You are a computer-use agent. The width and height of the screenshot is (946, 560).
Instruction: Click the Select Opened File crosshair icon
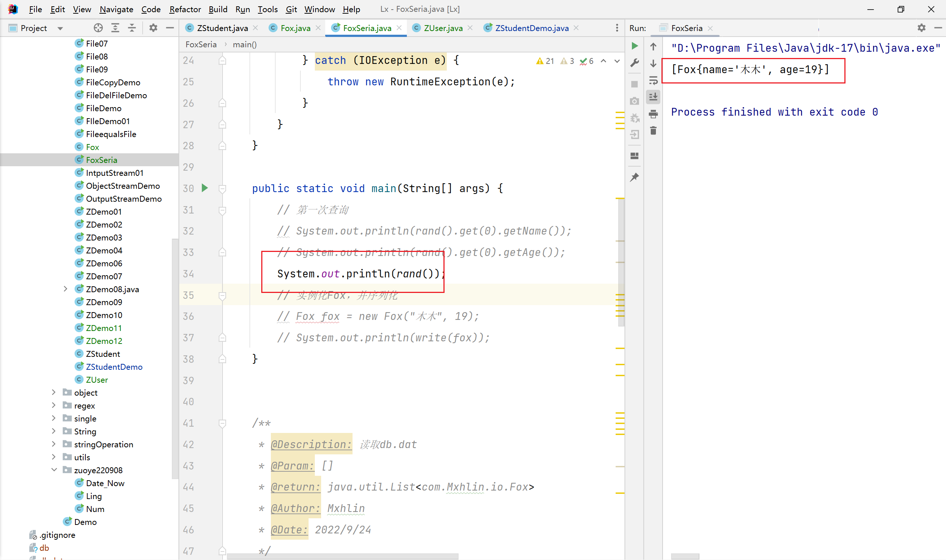(x=98, y=28)
